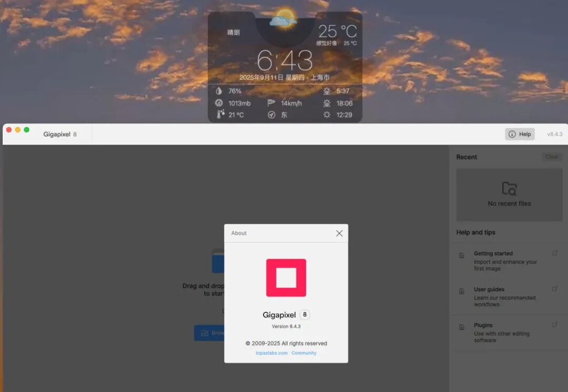Close the About dialog with the X
Image resolution: width=568 pixels, height=392 pixels.
click(x=339, y=233)
